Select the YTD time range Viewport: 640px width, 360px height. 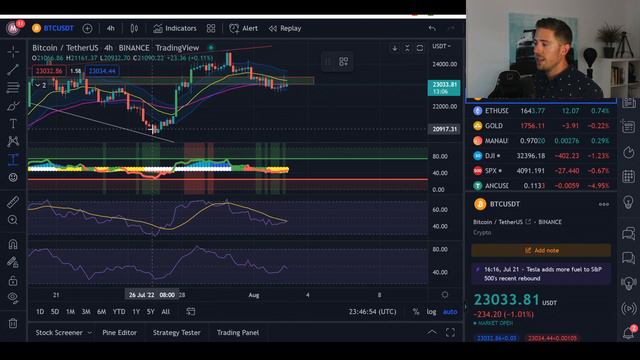[x=119, y=311]
